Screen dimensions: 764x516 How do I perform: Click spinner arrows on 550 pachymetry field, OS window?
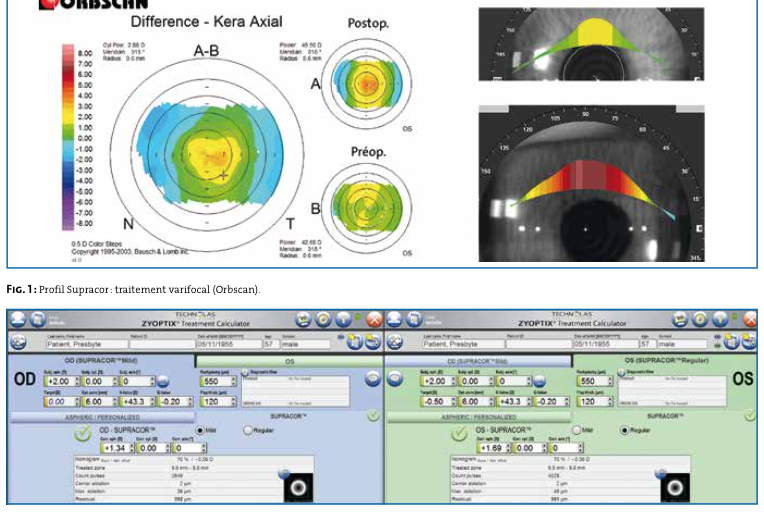(x=610, y=382)
